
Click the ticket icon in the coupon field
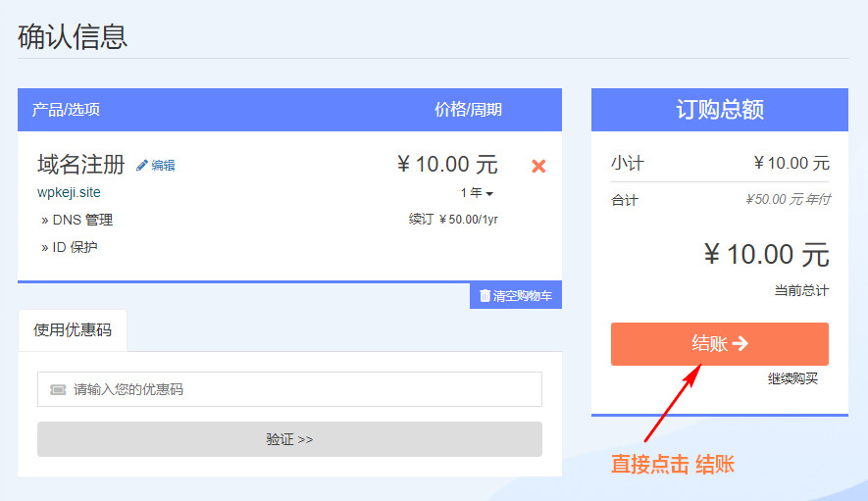(x=58, y=389)
